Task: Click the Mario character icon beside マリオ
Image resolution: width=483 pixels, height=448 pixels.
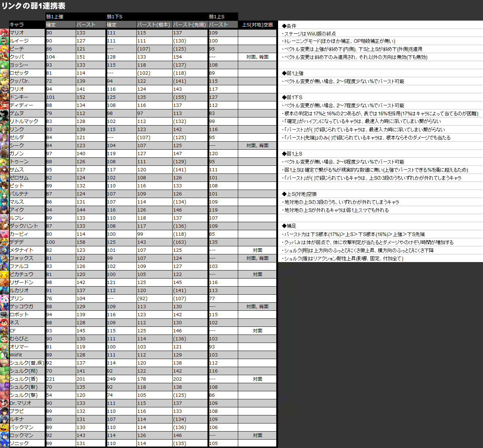Action: pos(4,33)
